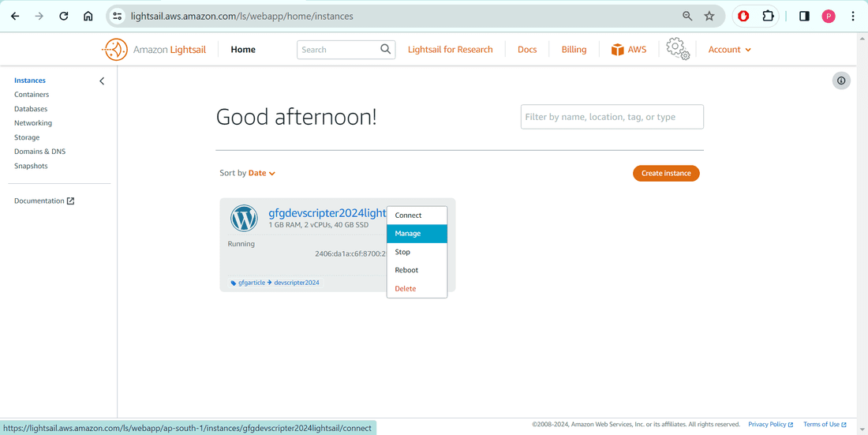Click the search magnifier icon in Lightsail header
868x435 pixels.
point(386,49)
